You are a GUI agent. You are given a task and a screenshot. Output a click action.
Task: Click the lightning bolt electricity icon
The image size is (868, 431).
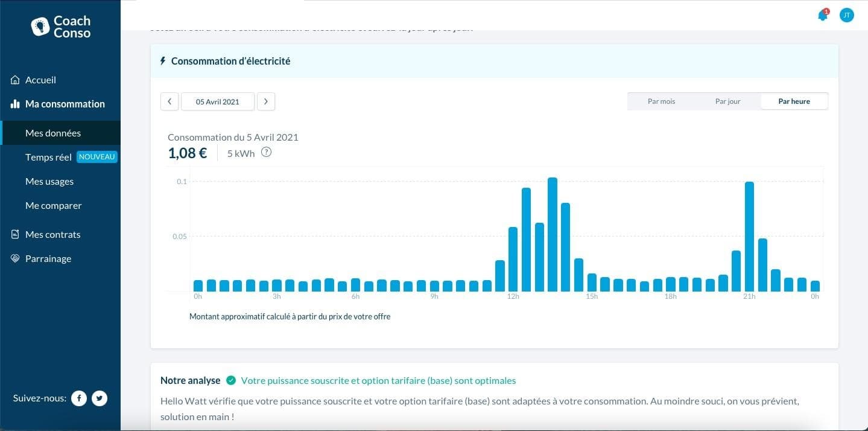pos(162,61)
